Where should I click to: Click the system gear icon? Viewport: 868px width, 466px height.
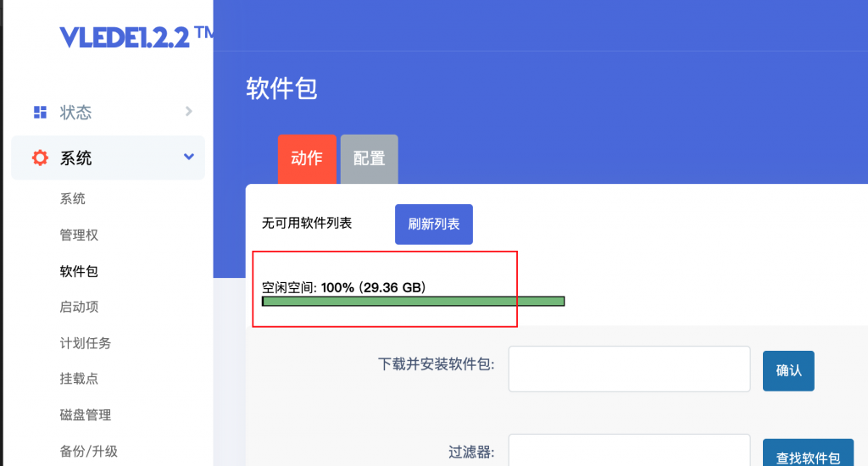40,158
